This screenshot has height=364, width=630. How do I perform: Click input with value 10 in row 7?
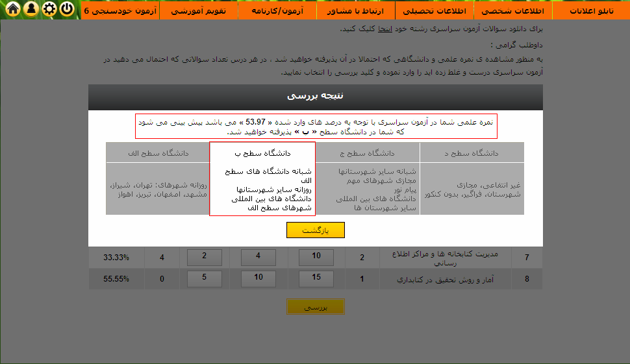point(316,257)
